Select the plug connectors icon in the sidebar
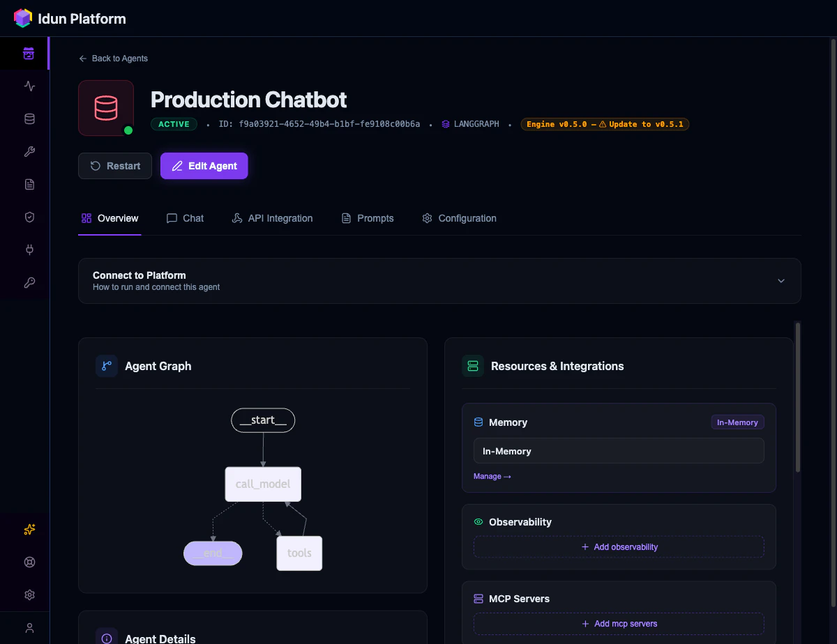Image resolution: width=837 pixels, height=644 pixels. coord(29,250)
